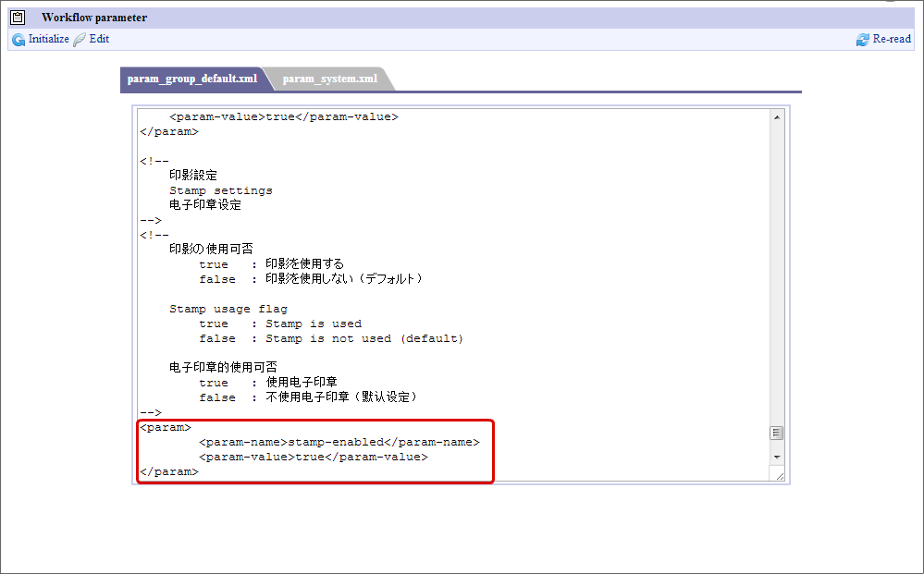This screenshot has width=924, height=574.
Task: Click the <param> opening tag line
Action: (x=166, y=427)
